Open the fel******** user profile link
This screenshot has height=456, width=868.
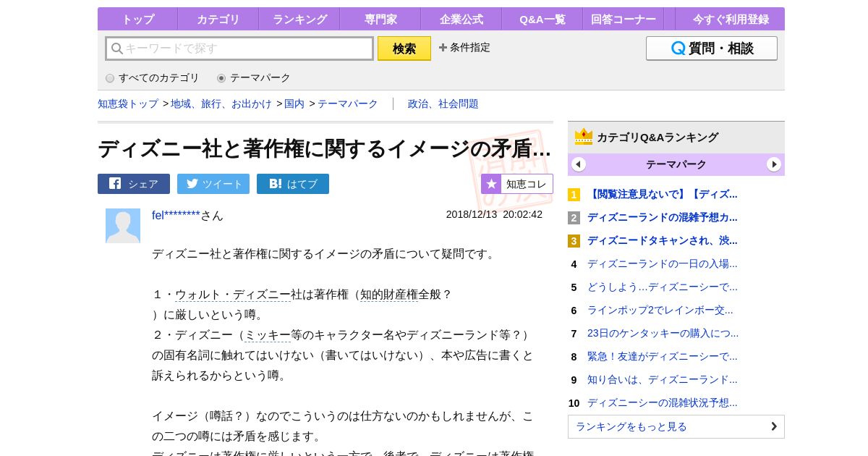click(176, 215)
